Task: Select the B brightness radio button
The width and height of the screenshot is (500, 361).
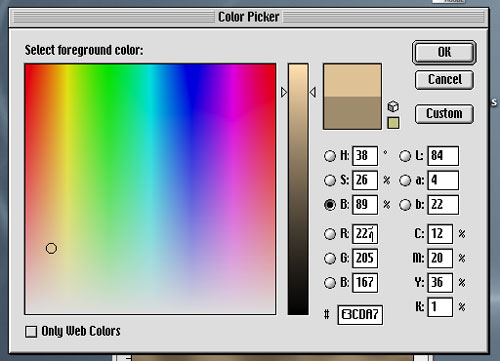Action: 330,205
